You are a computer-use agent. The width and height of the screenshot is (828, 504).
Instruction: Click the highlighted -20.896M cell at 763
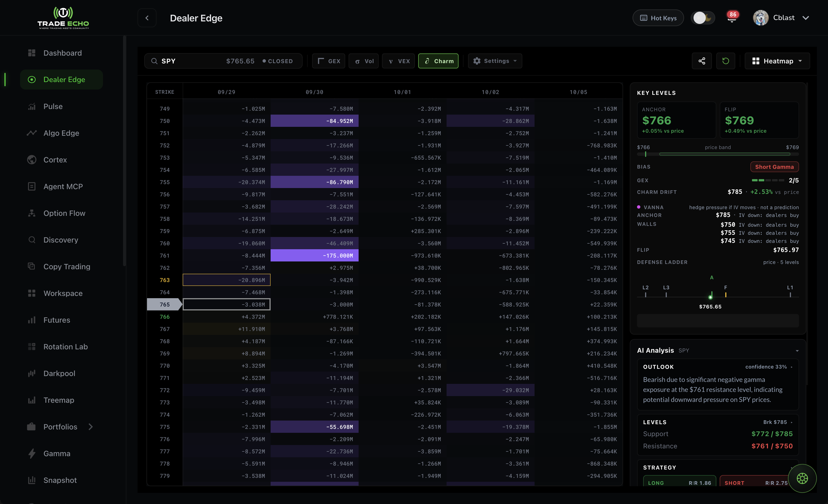coord(227,280)
